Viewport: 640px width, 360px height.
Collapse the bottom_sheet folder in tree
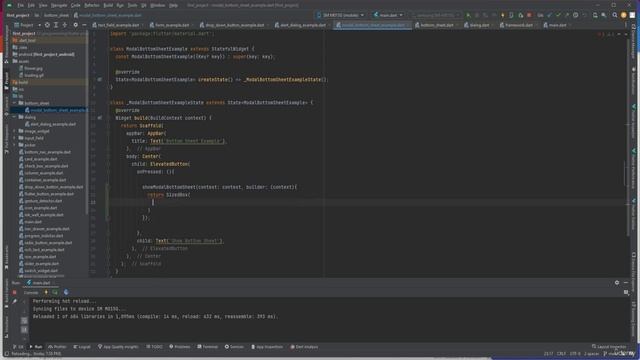(x=15, y=103)
